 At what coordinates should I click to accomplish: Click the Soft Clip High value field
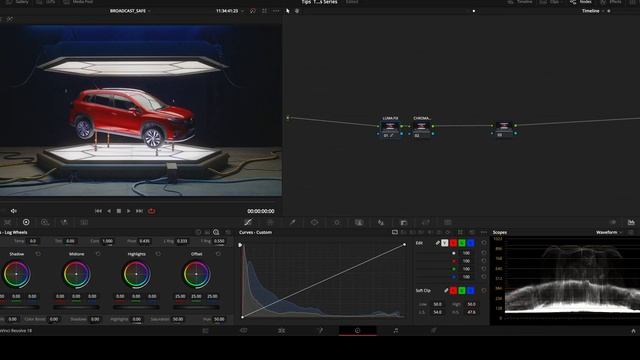pos(471,304)
